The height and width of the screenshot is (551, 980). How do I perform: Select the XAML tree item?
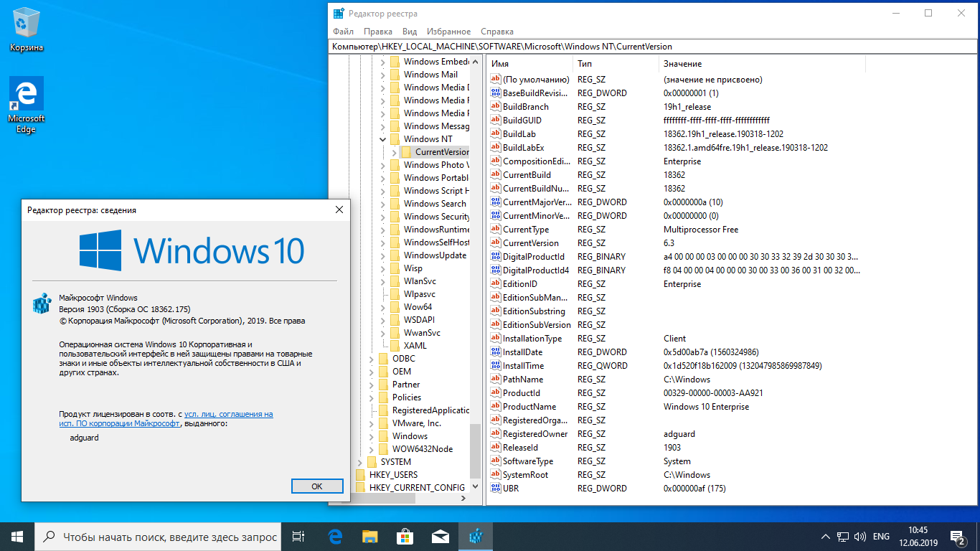coord(415,345)
